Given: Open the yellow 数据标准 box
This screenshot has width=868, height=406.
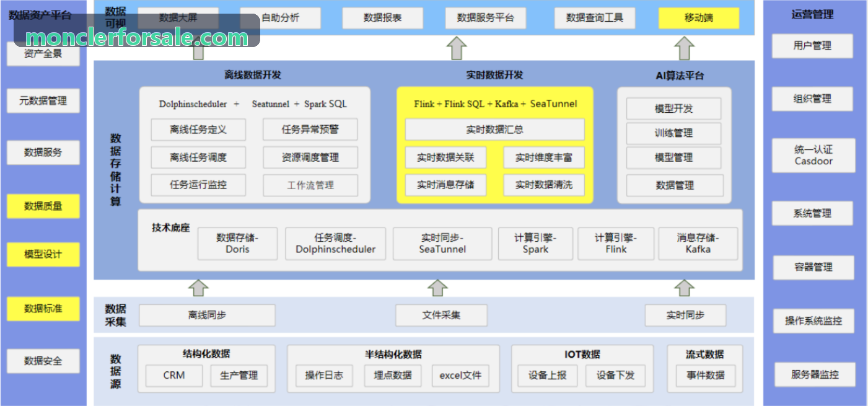Looking at the screenshot, I should click(x=43, y=309).
